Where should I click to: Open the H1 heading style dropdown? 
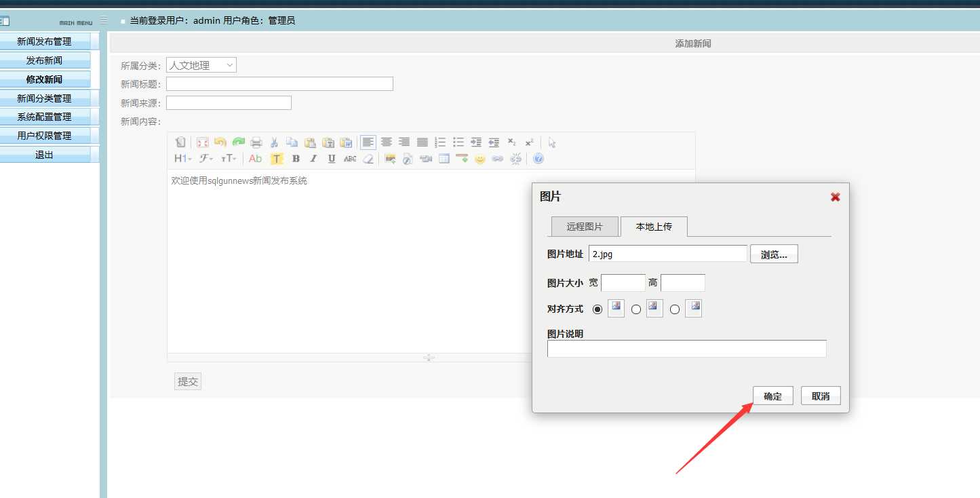(x=183, y=159)
